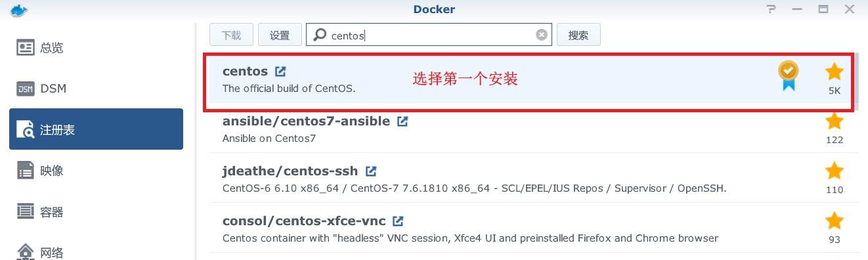Click the Docker whale icon in title bar
The height and width of the screenshot is (260, 868).
(14, 9)
